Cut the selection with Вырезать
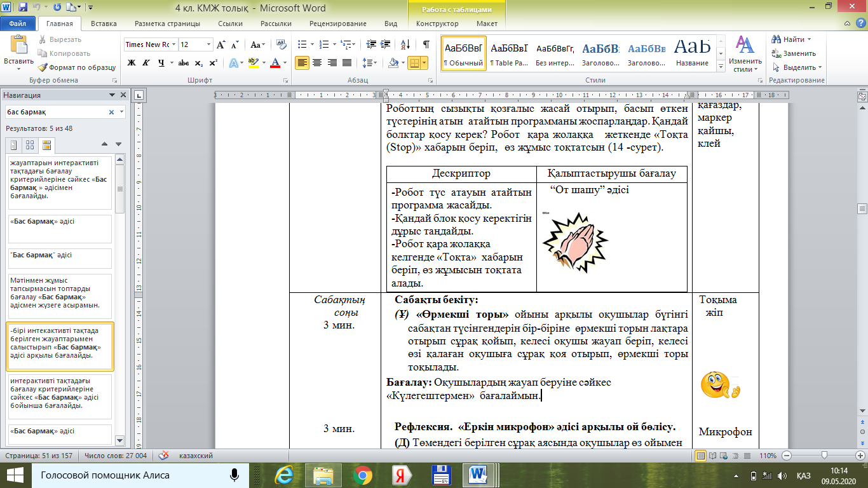Screen dimensions: 868x488 61,39
